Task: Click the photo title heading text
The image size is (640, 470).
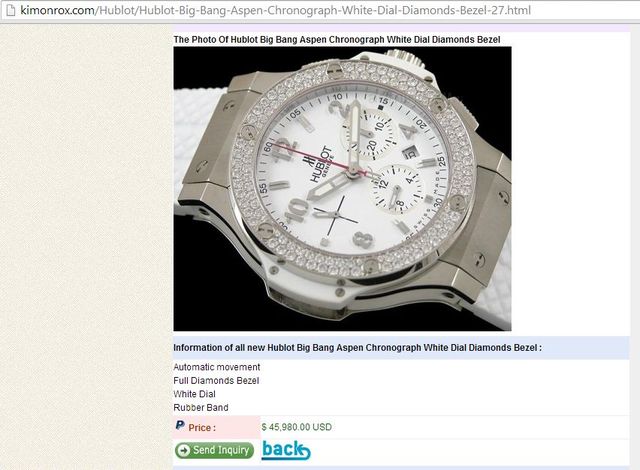Action: (x=337, y=40)
